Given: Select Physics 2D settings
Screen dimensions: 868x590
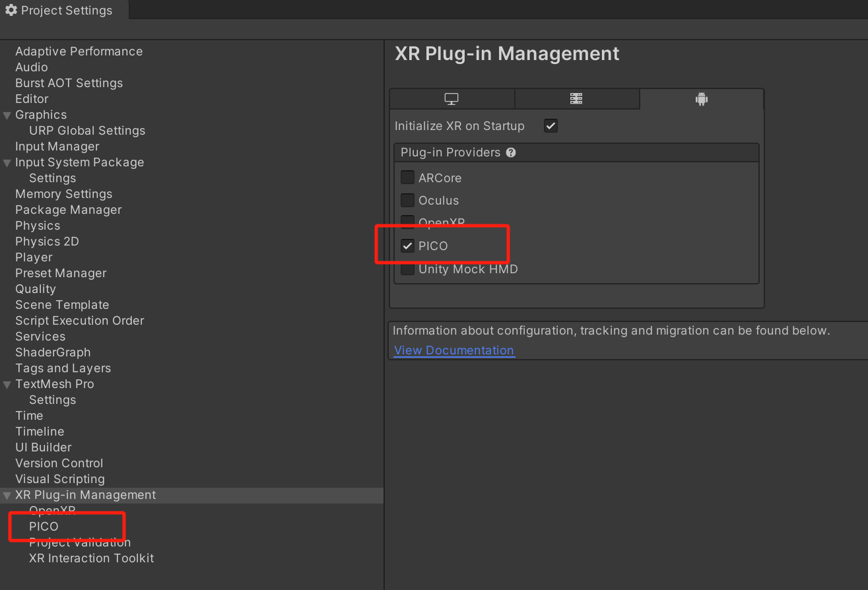Looking at the screenshot, I should click(47, 242).
